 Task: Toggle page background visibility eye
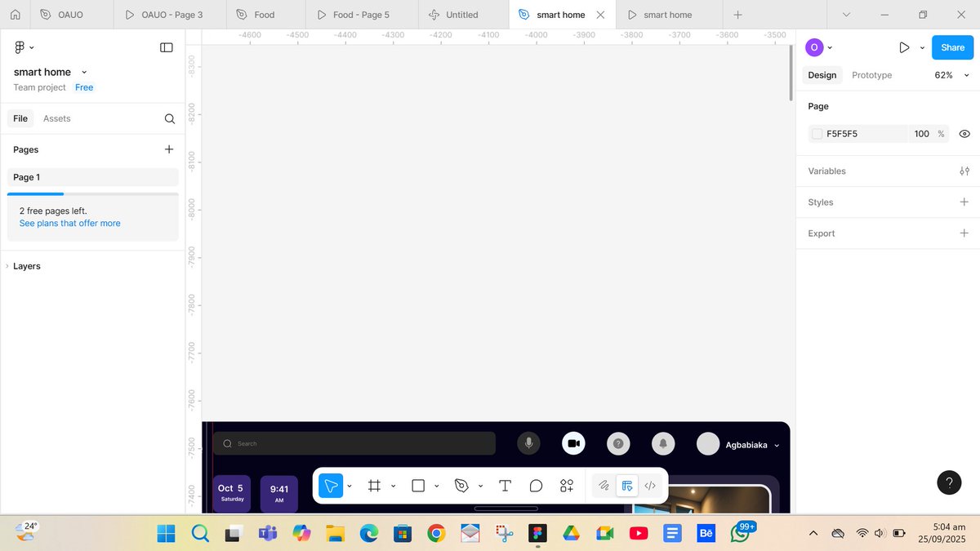coord(964,134)
